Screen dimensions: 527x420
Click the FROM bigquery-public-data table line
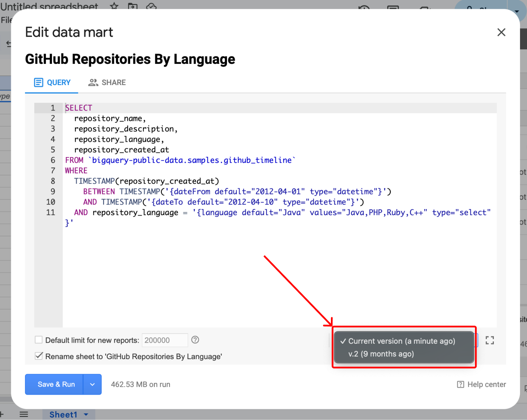pos(180,160)
